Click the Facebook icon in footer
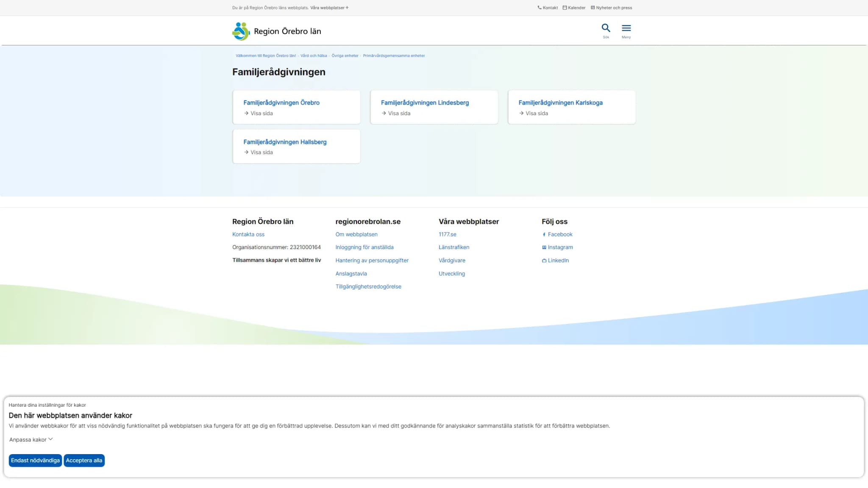 tap(544, 234)
